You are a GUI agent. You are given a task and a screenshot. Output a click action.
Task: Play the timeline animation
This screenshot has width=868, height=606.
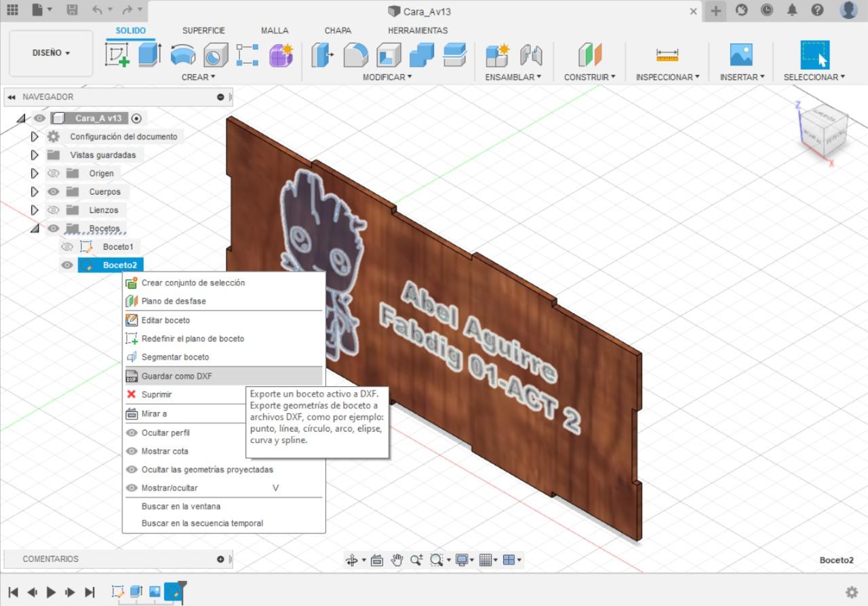click(x=51, y=592)
